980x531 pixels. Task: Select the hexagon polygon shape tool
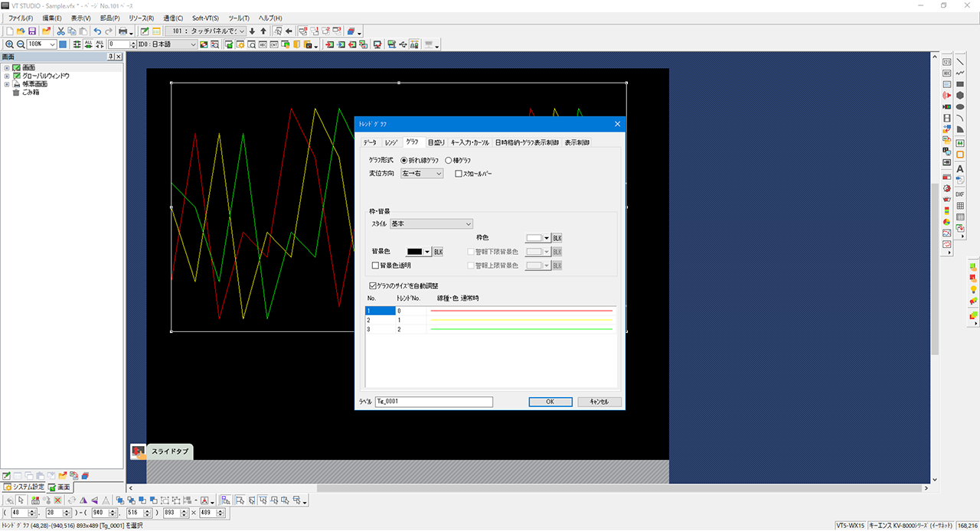tap(959, 96)
